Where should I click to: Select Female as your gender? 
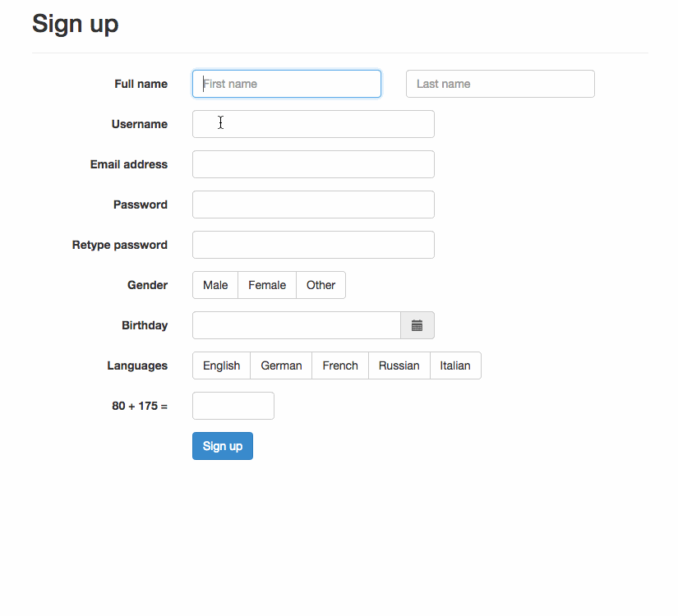click(266, 285)
